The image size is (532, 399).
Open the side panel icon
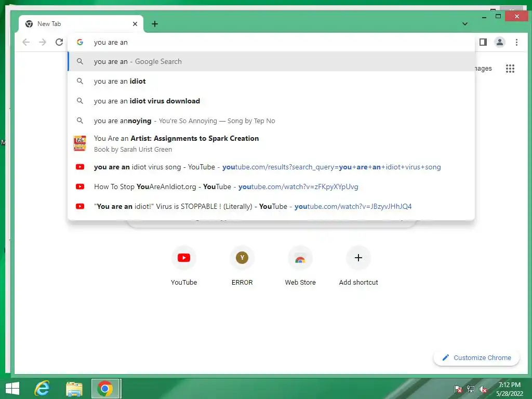(483, 42)
